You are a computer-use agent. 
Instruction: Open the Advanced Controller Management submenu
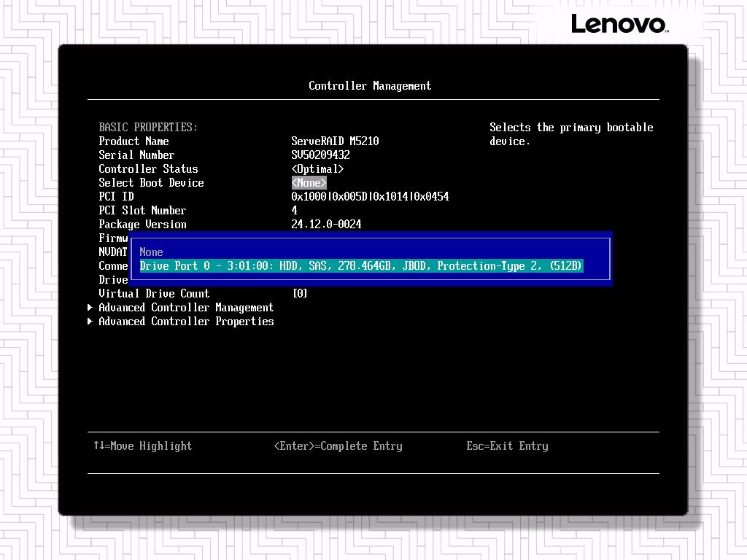186,308
